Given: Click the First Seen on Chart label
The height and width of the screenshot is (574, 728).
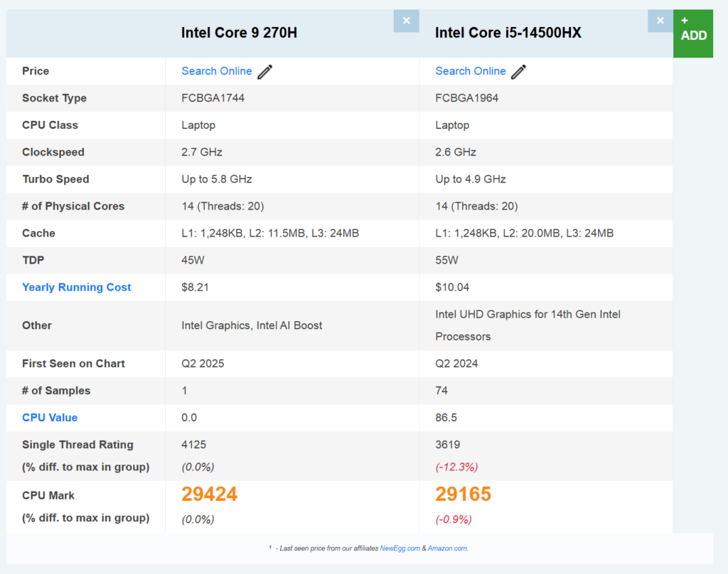Looking at the screenshot, I should point(73,364).
